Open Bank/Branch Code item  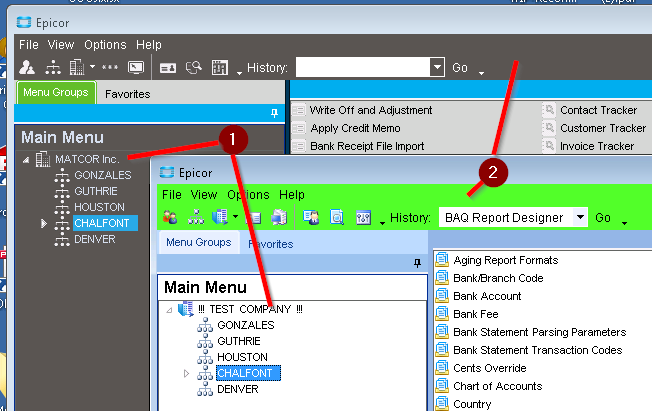[x=498, y=278]
